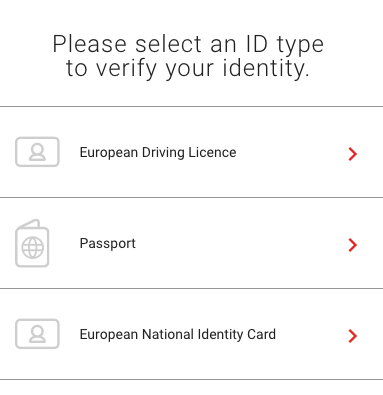Click the "to verify your identity." heading line
The image size is (383, 395).
pos(188,68)
